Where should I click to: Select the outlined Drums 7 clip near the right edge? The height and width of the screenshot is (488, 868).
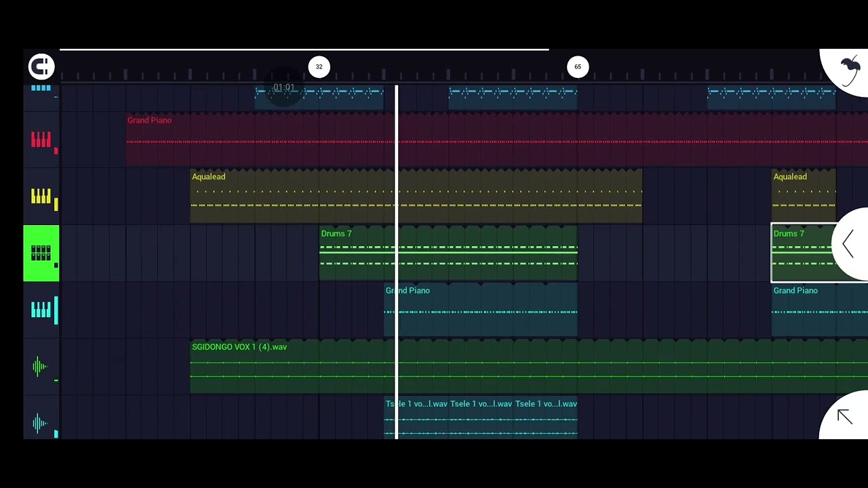[x=819, y=253]
